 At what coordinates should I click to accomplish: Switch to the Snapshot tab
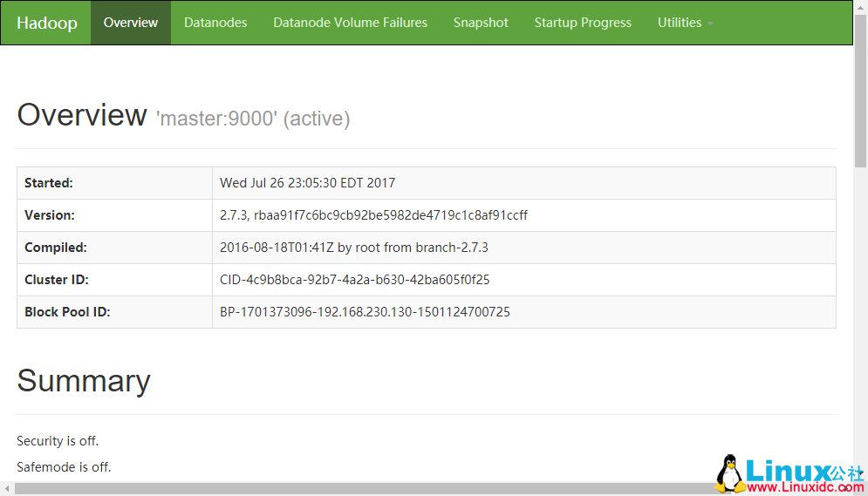[481, 23]
